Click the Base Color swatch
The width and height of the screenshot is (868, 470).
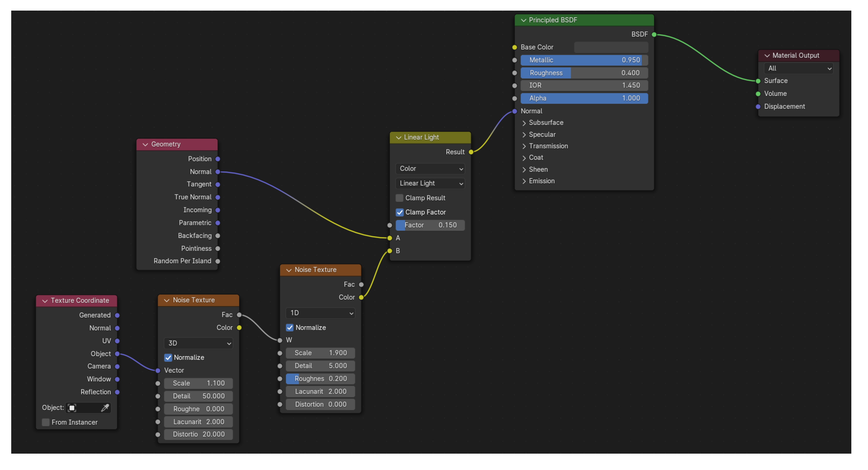(x=611, y=47)
